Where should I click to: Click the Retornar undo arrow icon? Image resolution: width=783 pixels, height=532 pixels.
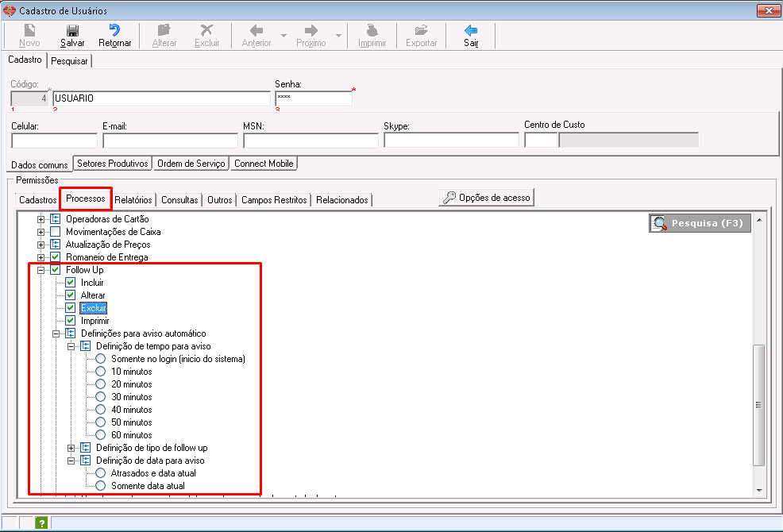tap(114, 30)
